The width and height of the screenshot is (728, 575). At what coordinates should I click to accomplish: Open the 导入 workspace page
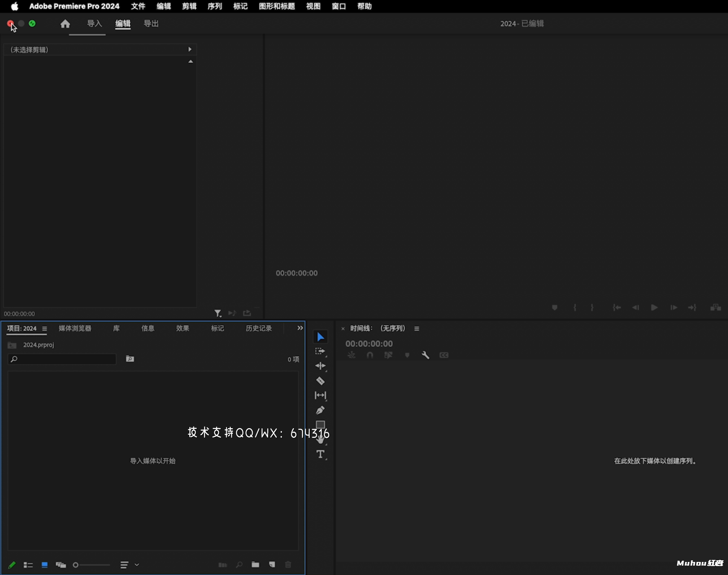(x=94, y=24)
